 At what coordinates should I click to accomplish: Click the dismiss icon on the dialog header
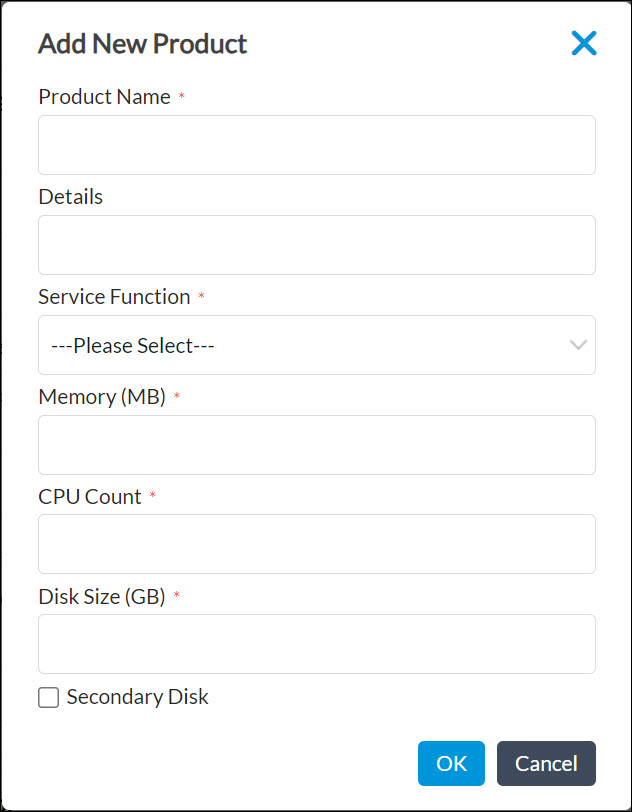pyautogui.click(x=584, y=43)
